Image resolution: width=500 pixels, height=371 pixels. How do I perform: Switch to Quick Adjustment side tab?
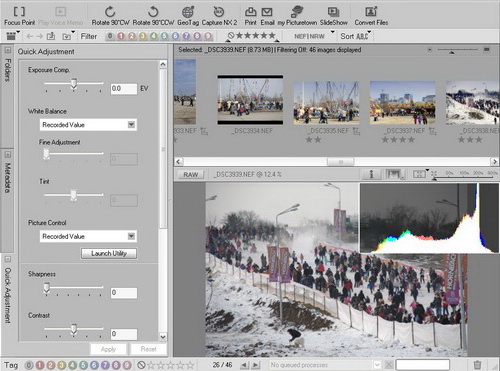8,295
